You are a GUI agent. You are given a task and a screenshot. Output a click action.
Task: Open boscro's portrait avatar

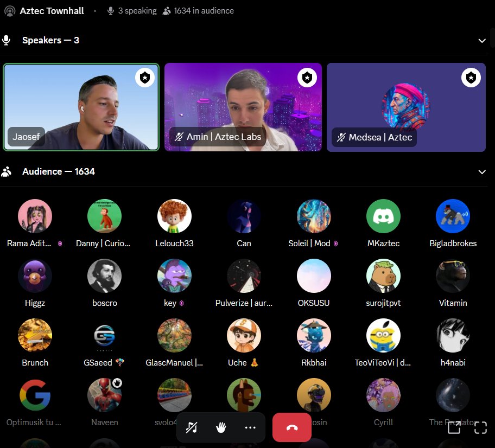(x=105, y=276)
